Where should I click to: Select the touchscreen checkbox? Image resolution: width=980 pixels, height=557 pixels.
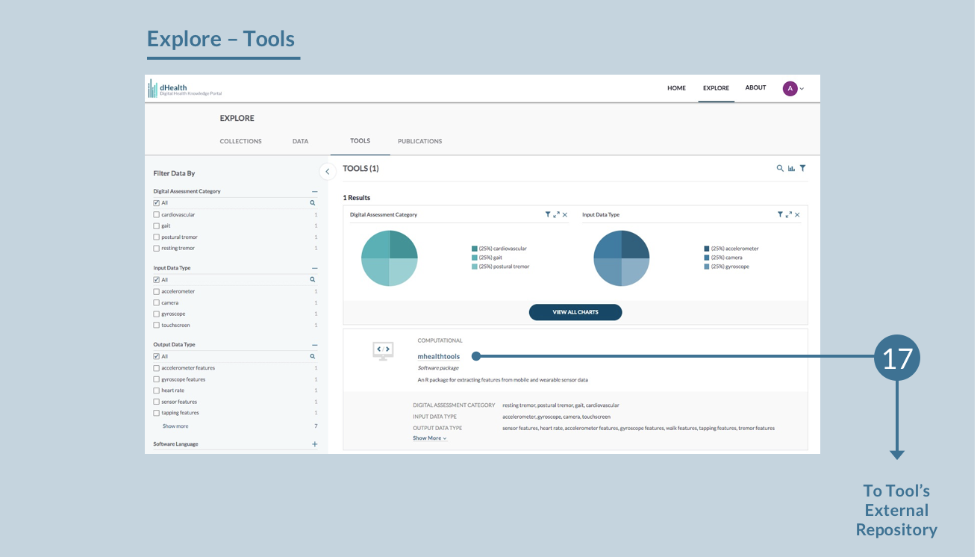pyautogui.click(x=156, y=326)
